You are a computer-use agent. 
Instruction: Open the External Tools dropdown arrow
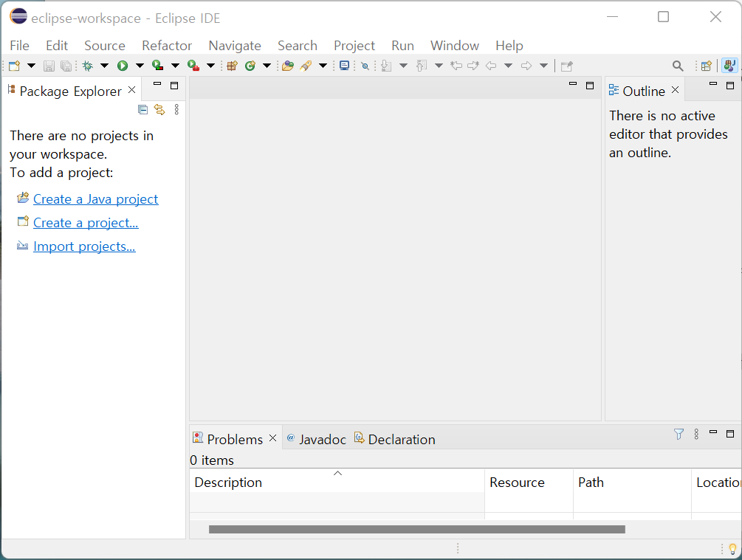(x=210, y=66)
